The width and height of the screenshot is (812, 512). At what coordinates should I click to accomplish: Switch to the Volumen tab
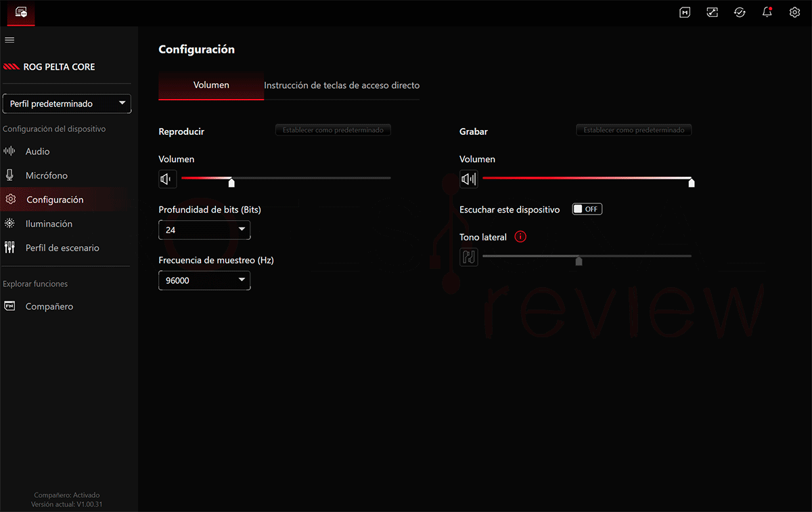click(x=211, y=85)
